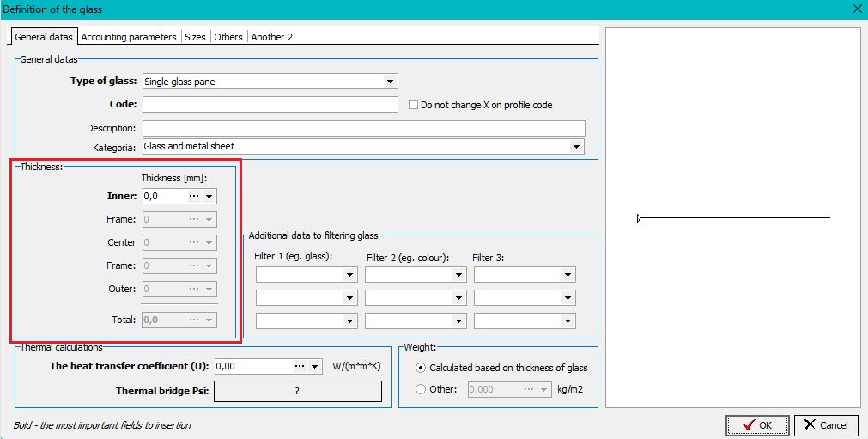This screenshot has height=439, width=868.
Task: Click the Cancel button
Action: tap(826, 425)
